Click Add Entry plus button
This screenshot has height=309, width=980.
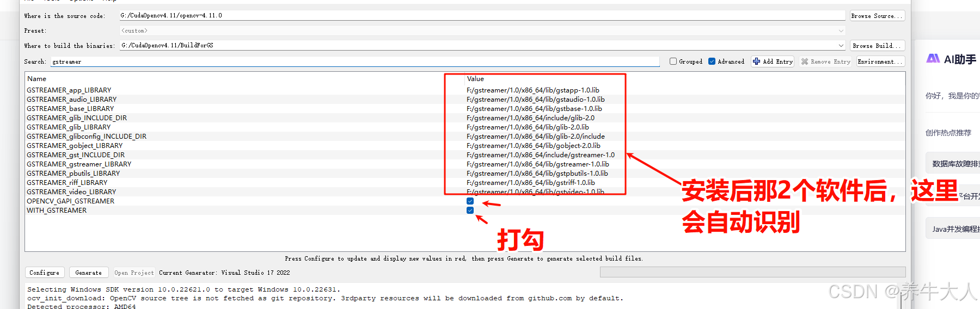tap(772, 61)
